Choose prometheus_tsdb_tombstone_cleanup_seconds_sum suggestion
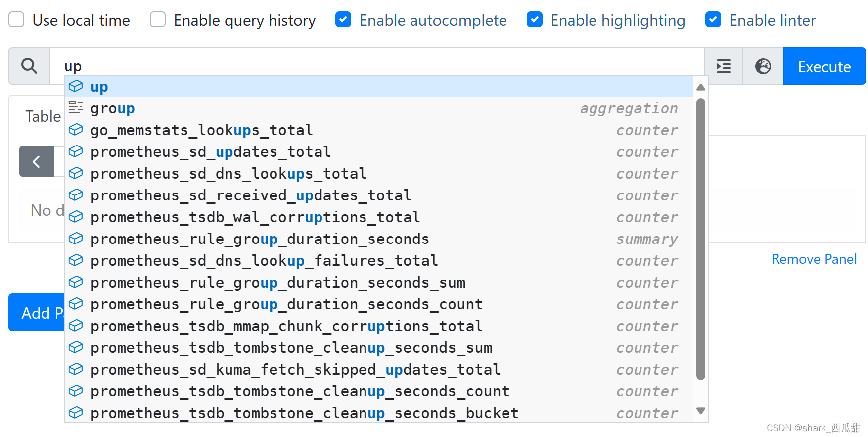The width and height of the screenshot is (868, 437). 379,348
